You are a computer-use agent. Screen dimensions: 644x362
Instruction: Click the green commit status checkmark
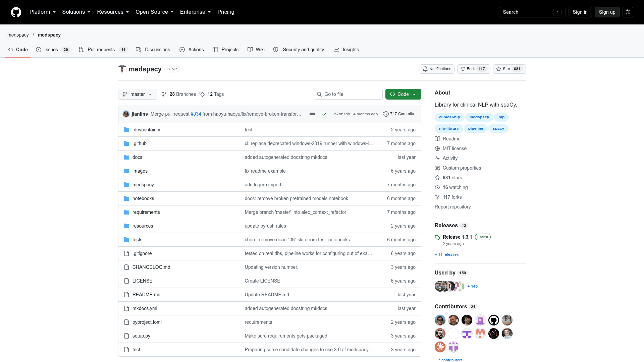(x=324, y=114)
